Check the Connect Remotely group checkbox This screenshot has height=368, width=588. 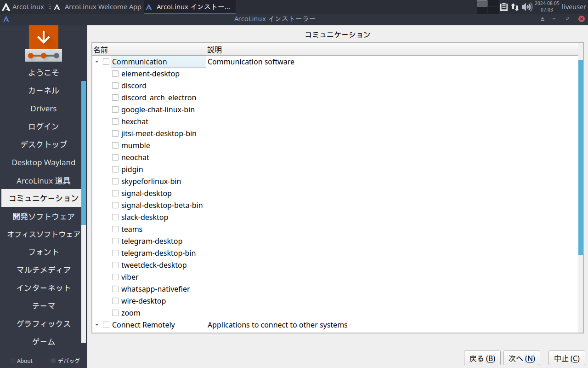point(106,325)
